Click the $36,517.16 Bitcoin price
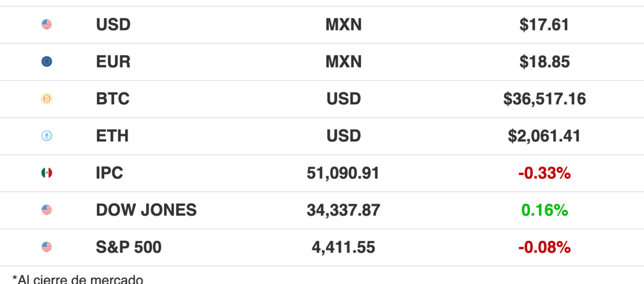 [544, 99]
